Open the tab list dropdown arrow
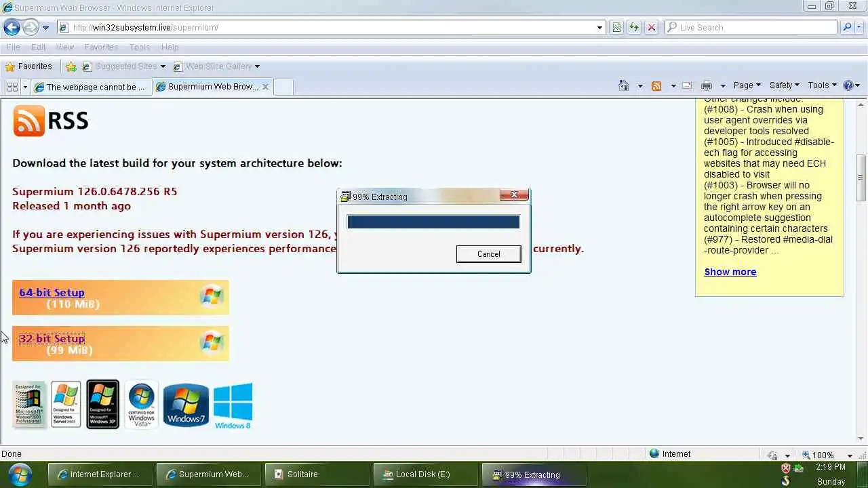 point(25,87)
